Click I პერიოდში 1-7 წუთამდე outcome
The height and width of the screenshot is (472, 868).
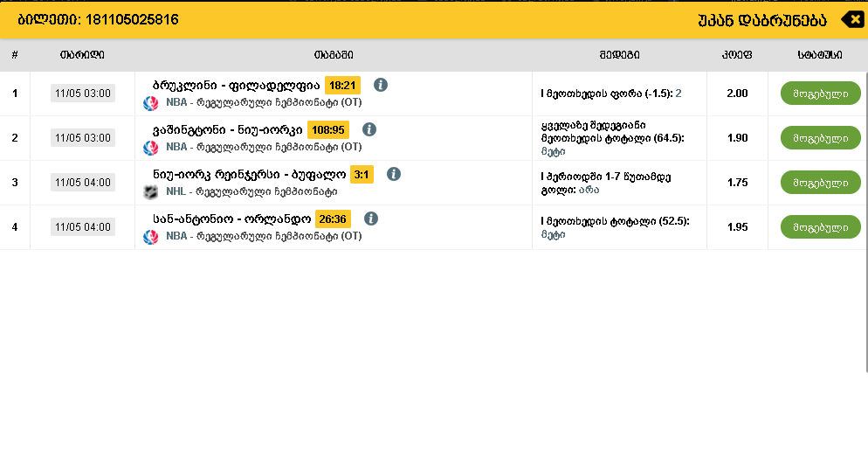(606, 183)
